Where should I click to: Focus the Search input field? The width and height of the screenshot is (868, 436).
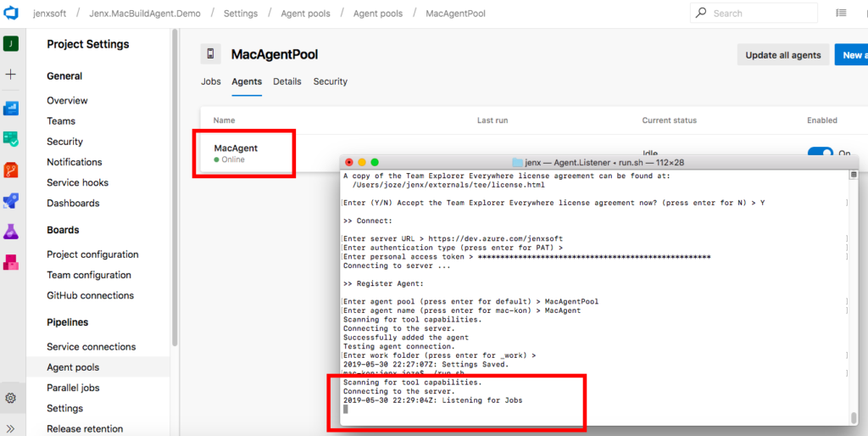(x=754, y=13)
